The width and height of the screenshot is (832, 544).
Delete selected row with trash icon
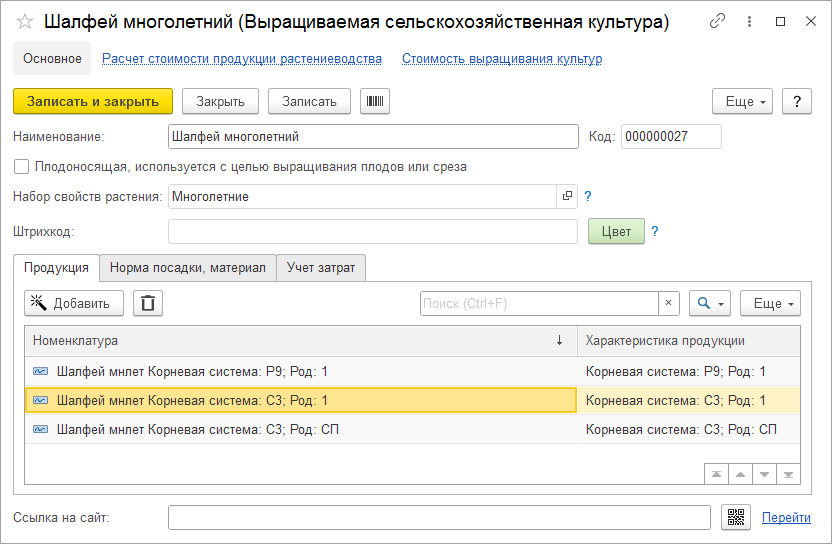(x=148, y=303)
